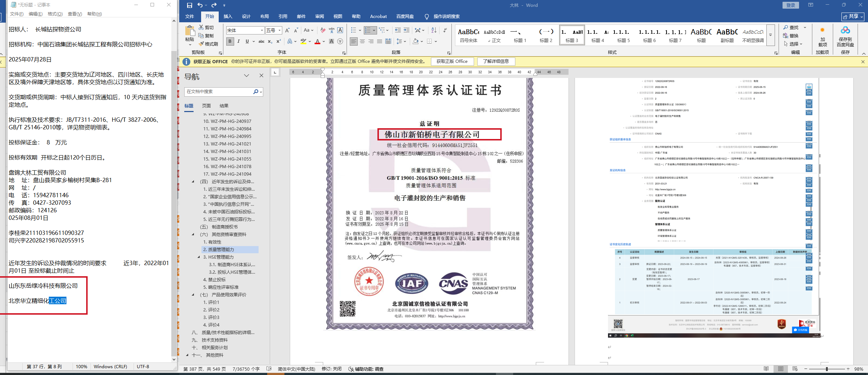Click the Save icon in Word's quick access toolbar
Screen dimensions: 868x375
tap(189, 5)
